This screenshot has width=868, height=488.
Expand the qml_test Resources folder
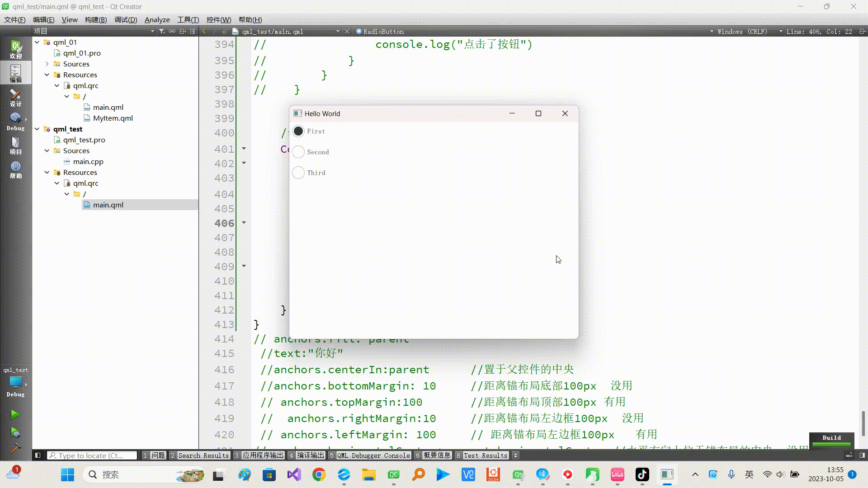click(x=47, y=172)
